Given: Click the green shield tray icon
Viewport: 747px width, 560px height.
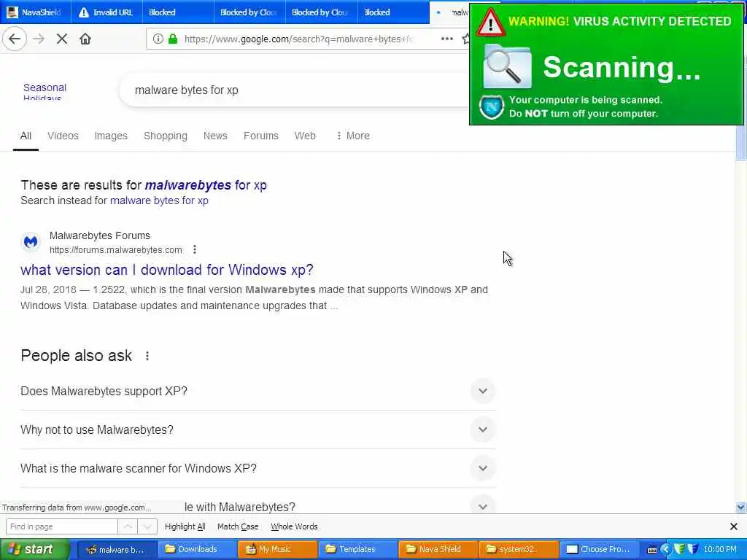Looking at the screenshot, I should 680,549.
